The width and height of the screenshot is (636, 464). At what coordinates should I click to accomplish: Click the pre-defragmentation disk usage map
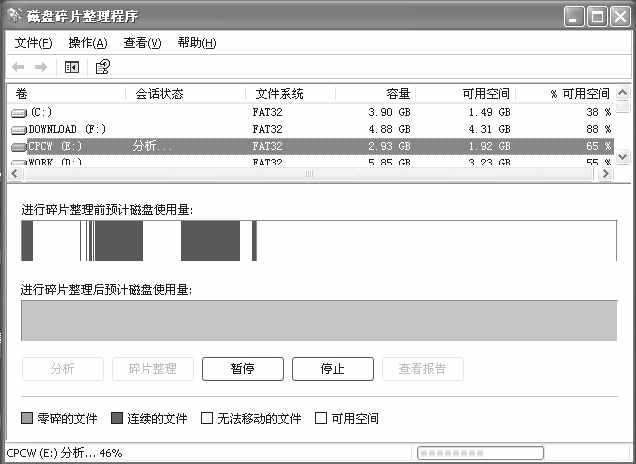pos(319,241)
